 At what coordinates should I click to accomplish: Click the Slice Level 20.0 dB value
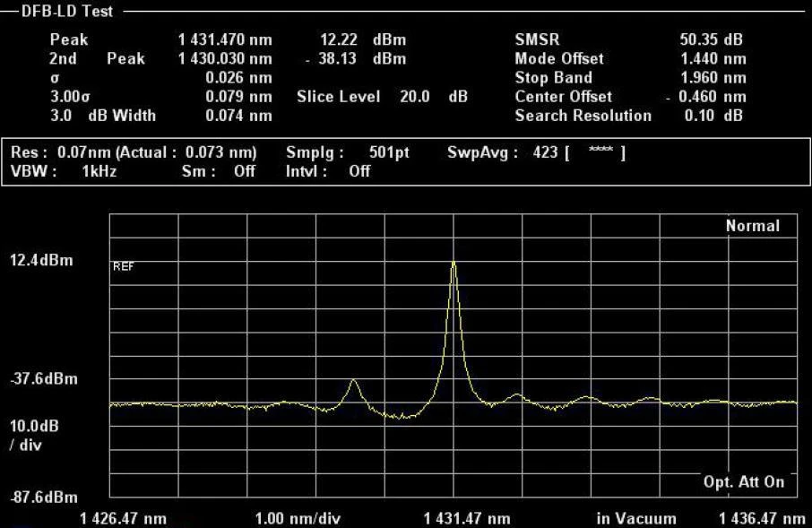click(382, 97)
